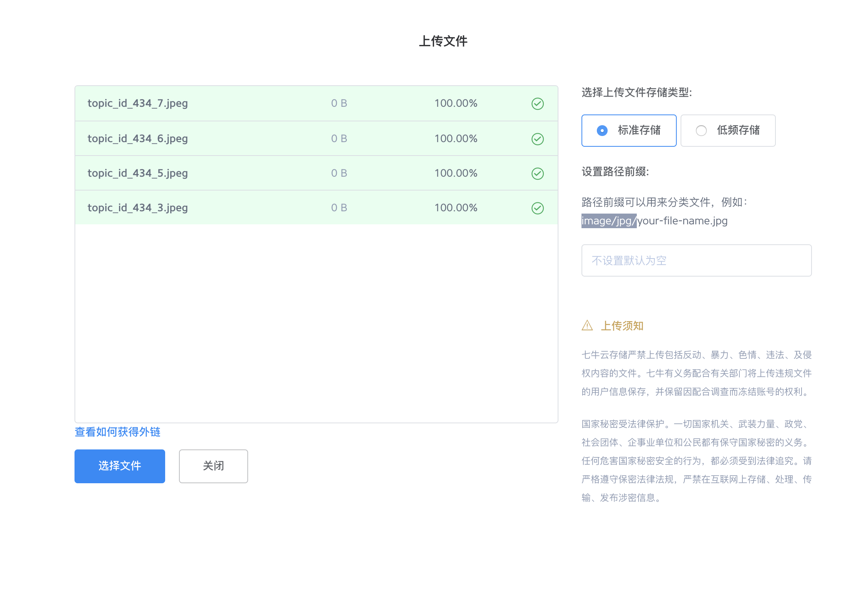
Task: Click the 上传须知 heading text
Action: [622, 326]
